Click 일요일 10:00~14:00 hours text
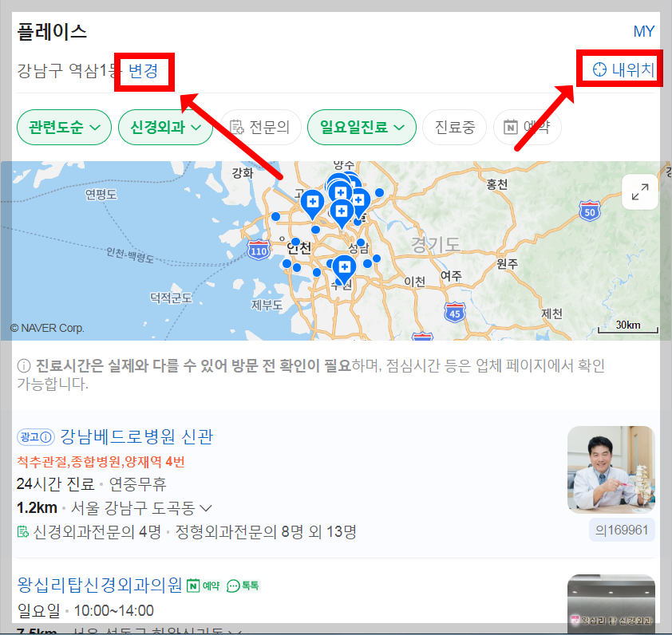672x635 pixels. [x=85, y=610]
